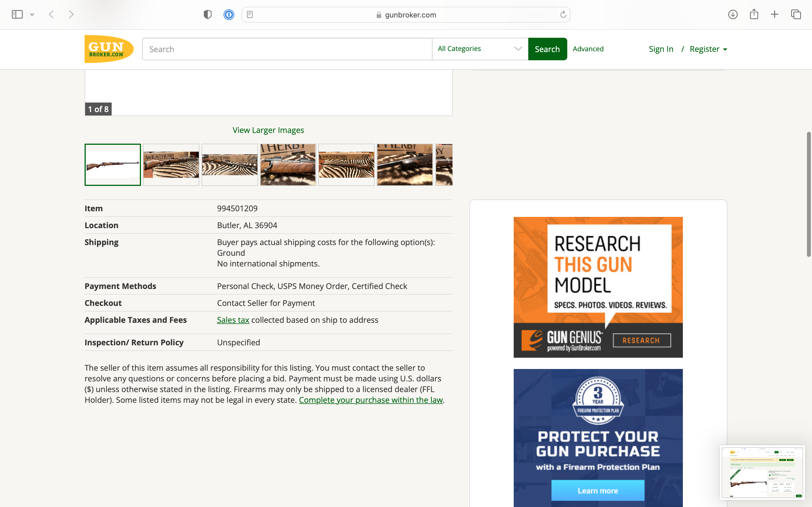812x507 pixels.
Task: Reload the page with the refresh icon
Action: [x=563, y=14]
